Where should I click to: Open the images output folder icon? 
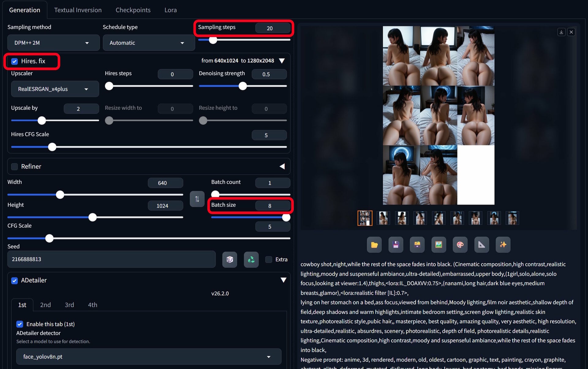click(x=374, y=245)
